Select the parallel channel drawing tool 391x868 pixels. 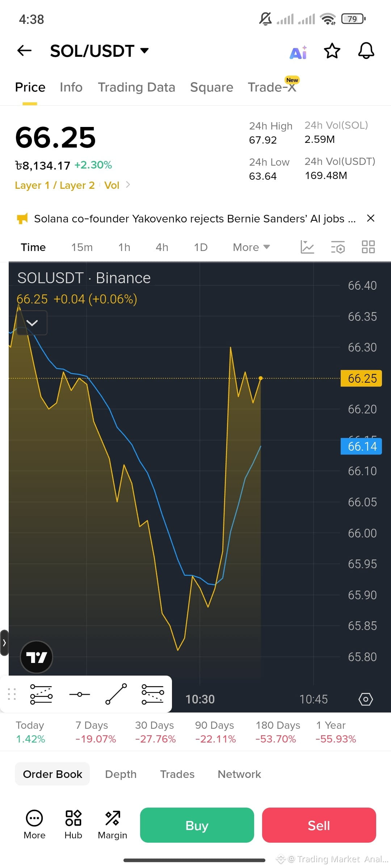click(x=41, y=694)
